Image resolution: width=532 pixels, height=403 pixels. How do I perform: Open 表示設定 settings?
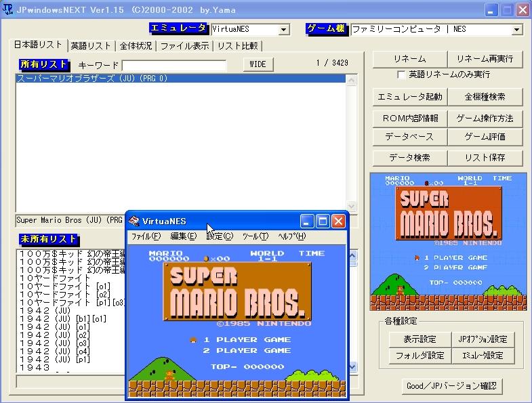coord(420,339)
